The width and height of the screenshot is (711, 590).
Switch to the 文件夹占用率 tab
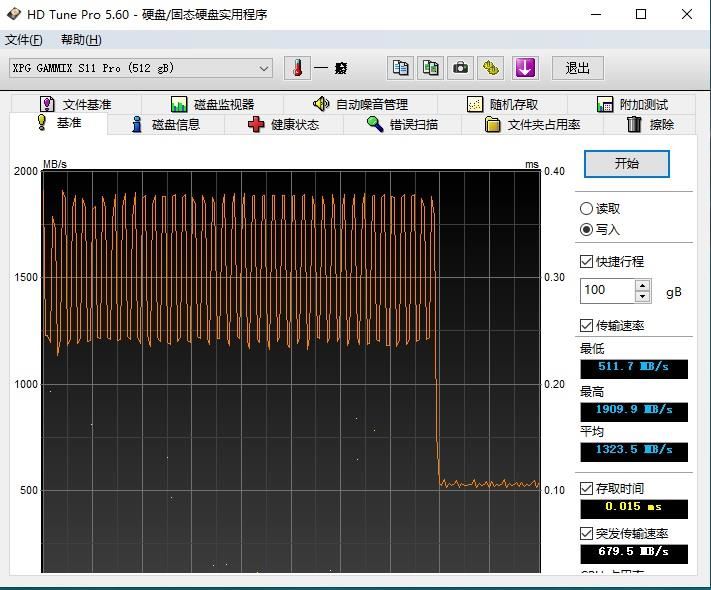[532, 124]
